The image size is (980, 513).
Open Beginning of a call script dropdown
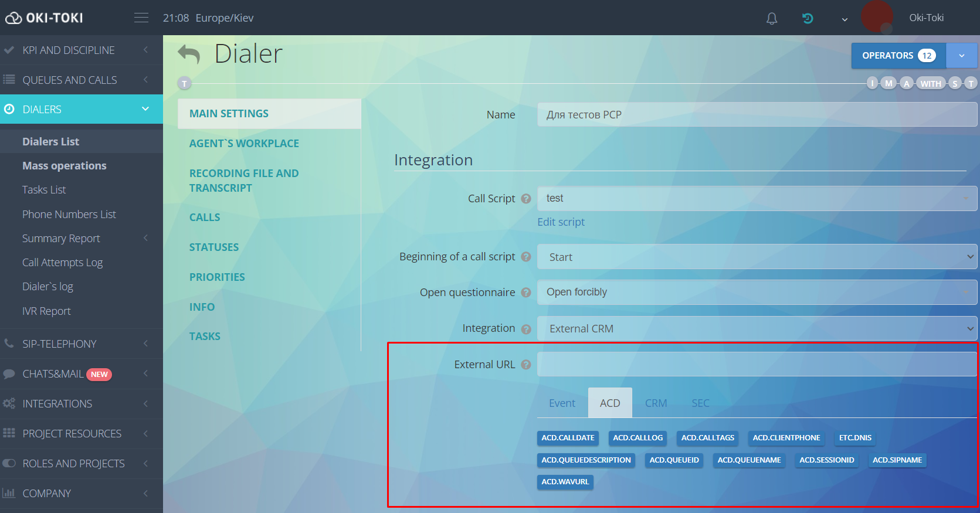click(757, 257)
